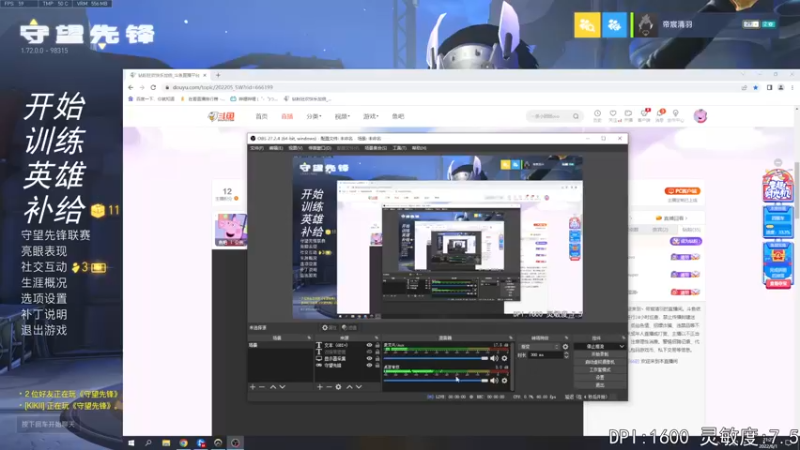The width and height of the screenshot is (800, 450).
Task: Bookmark this page with star icon
Action: [756, 87]
